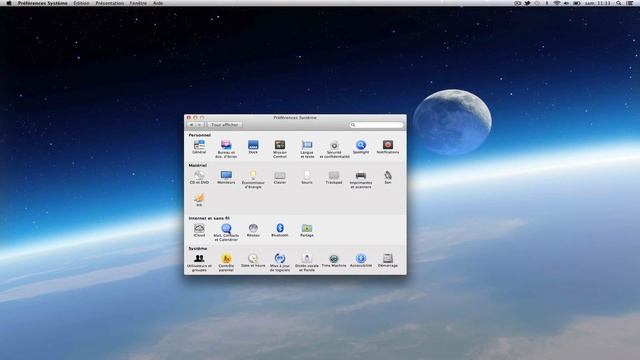Open Sécurité et confidentialité pane
This screenshot has height=360, width=640.
(334, 149)
